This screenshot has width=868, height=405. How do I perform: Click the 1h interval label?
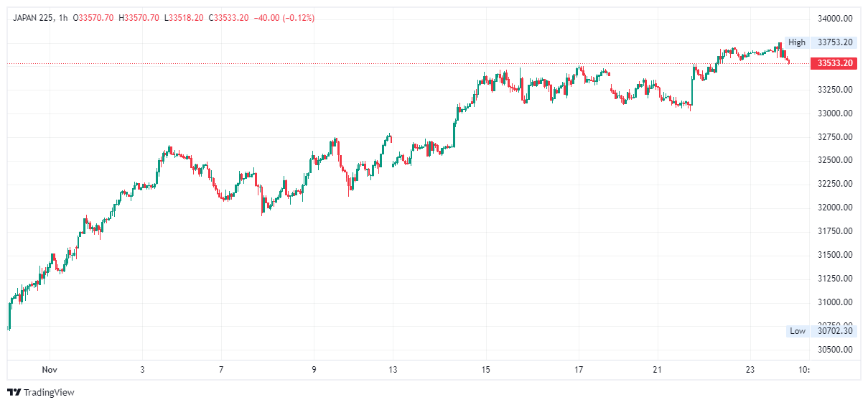pos(63,17)
